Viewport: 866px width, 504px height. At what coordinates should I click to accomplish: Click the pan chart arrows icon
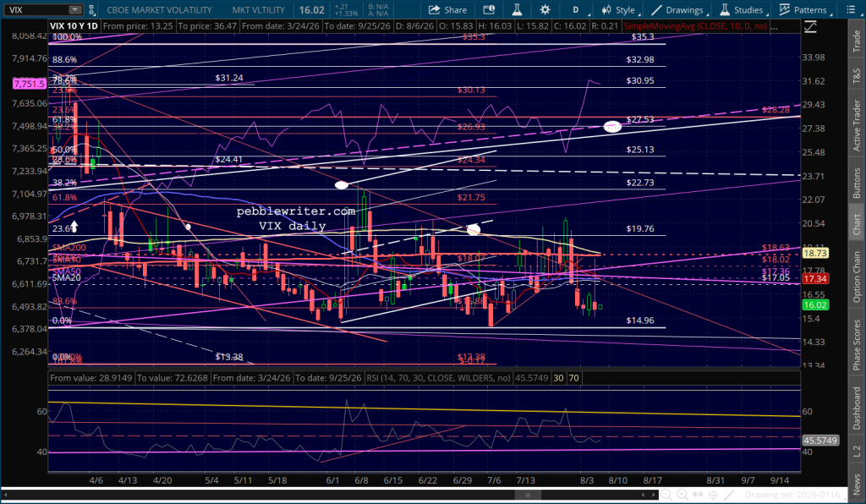pos(698,495)
